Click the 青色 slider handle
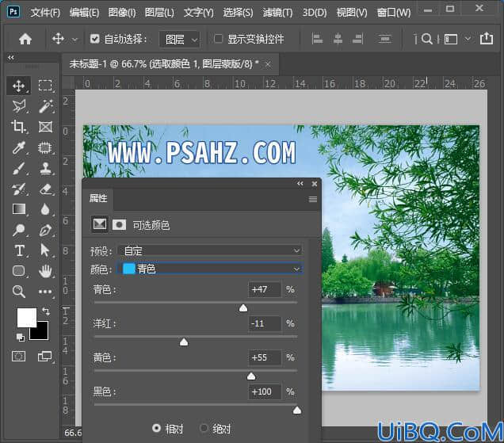504x443 pixels. (x=243, y=308)
